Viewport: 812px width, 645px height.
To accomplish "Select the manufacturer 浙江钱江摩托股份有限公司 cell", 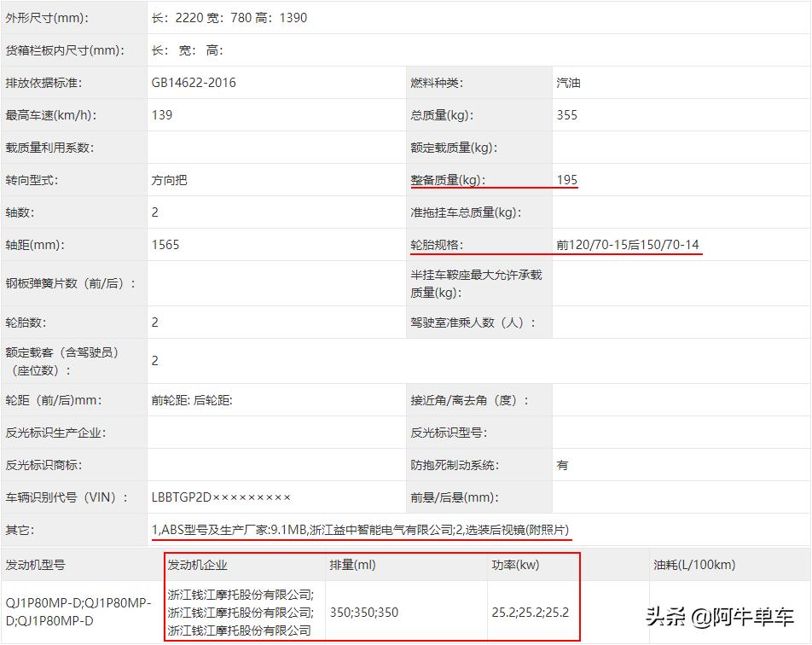I will (x=239, y=612).
